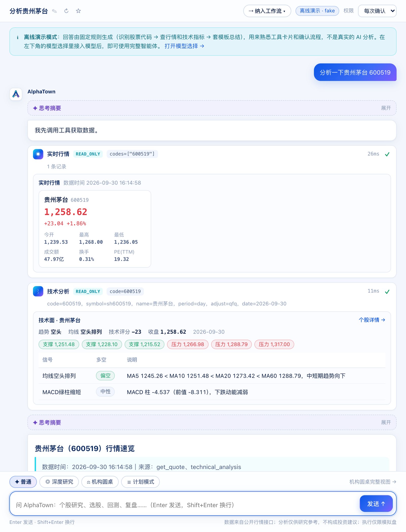Click the 压力 1,288.79 chip

point(231,344)
